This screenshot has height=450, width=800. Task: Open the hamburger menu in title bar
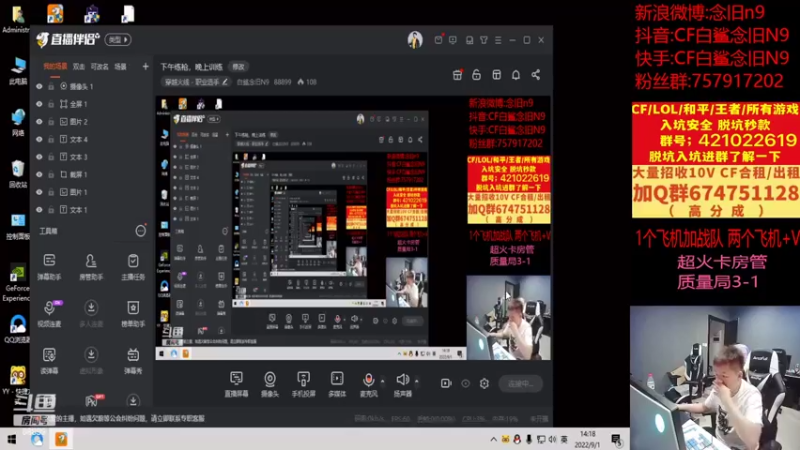coord(498,40)
